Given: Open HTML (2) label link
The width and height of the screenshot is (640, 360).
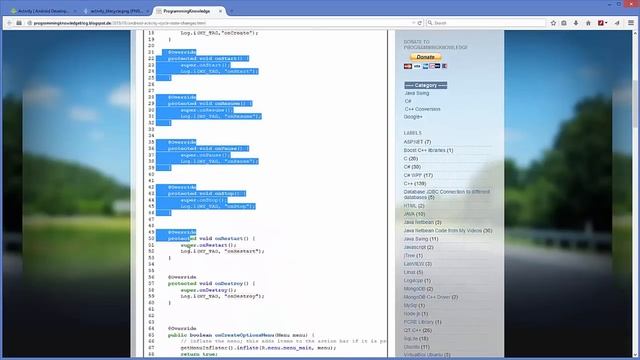Looking at the screenshot, I should (x=414, y=206).
